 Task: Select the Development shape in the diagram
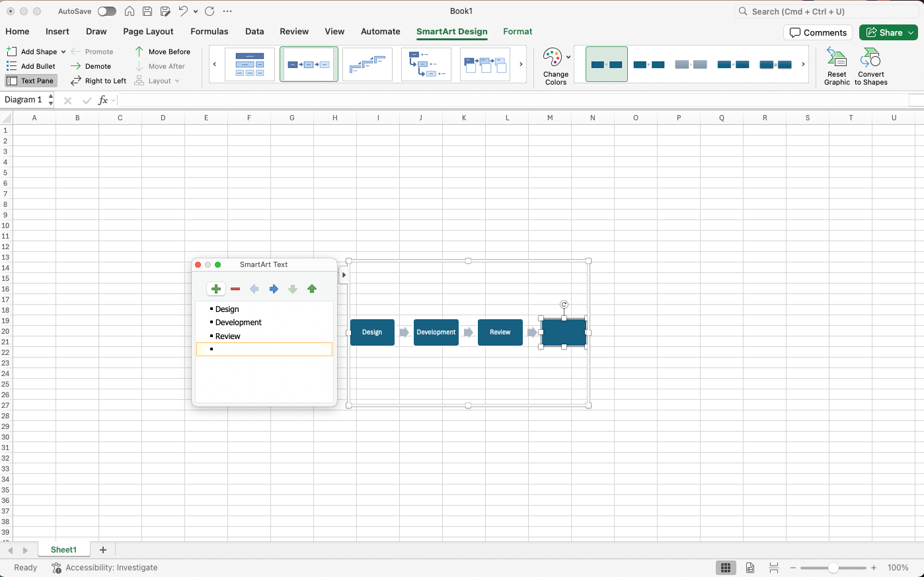[436, 332]
